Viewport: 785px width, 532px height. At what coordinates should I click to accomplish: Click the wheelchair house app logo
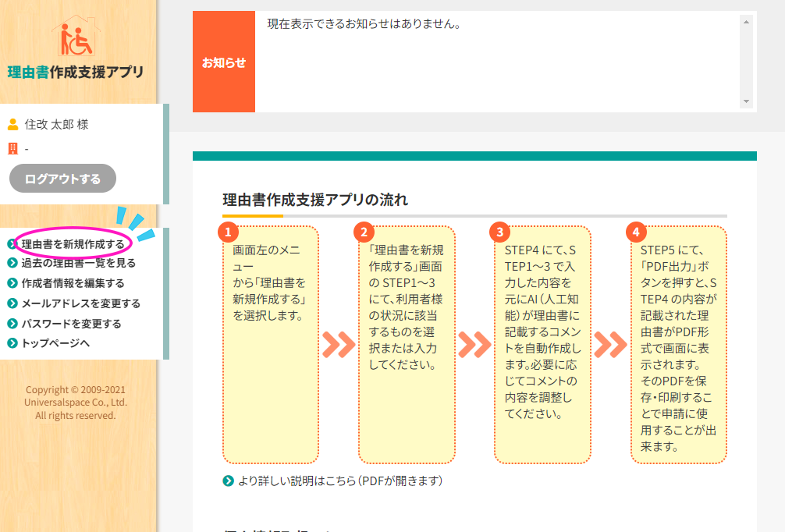click(x=76, y=35)
